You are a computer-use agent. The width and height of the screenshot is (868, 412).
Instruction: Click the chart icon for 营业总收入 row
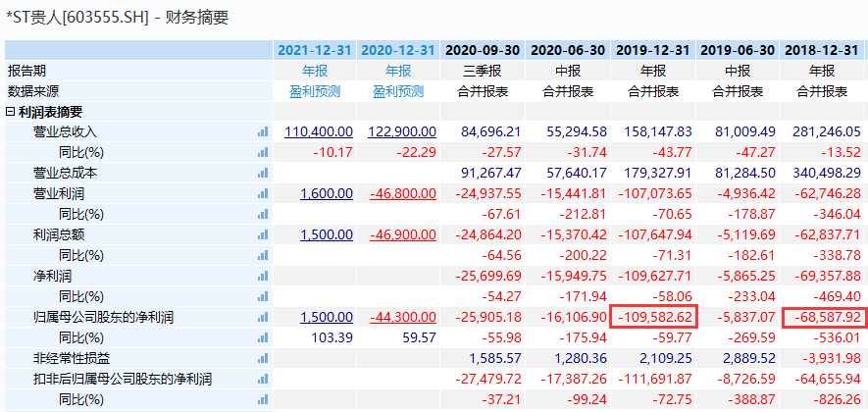point(262,131)
